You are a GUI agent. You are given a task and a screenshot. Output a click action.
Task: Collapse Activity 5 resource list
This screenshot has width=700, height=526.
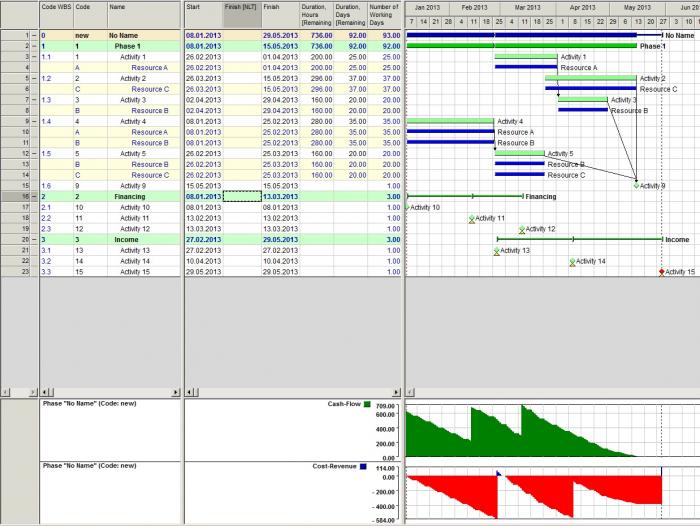pos(34,154)
